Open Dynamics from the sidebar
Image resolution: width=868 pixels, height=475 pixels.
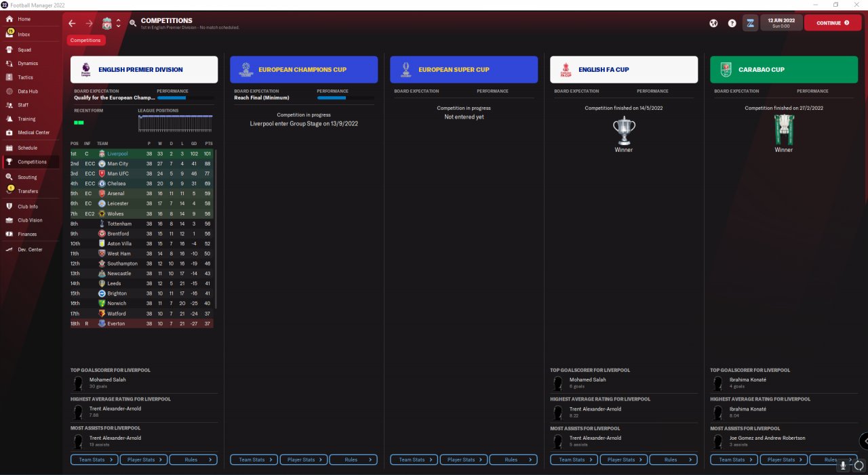[x=29, y=63]
